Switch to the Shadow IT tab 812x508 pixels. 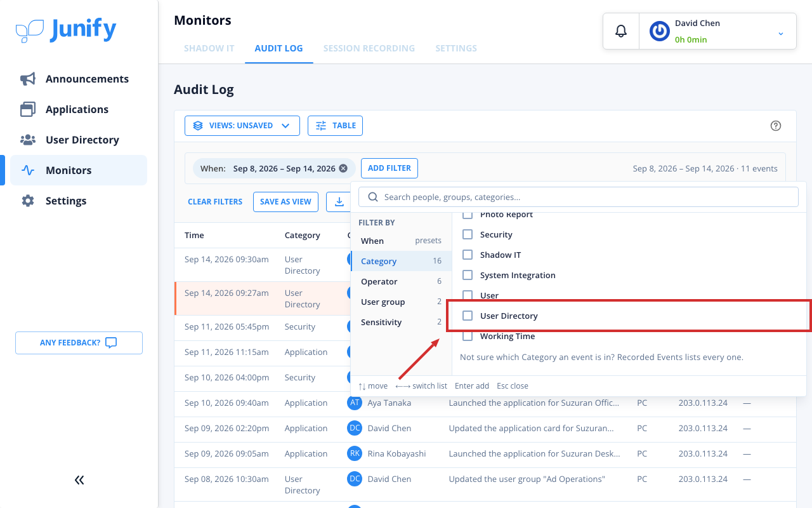pyautogui.click(x=209, y=48)
